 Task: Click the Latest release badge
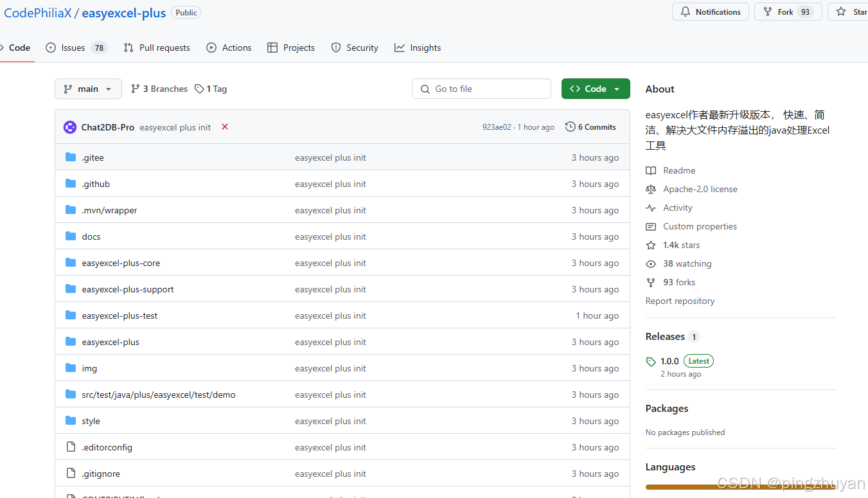[698, 361]
